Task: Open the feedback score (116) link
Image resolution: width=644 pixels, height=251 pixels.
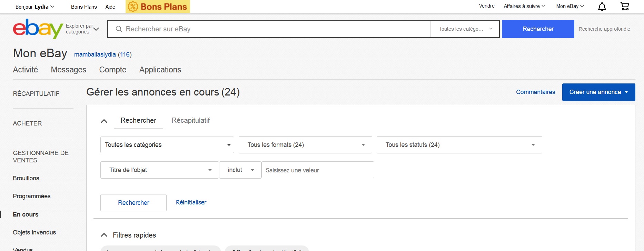Action: pos(125,54)
